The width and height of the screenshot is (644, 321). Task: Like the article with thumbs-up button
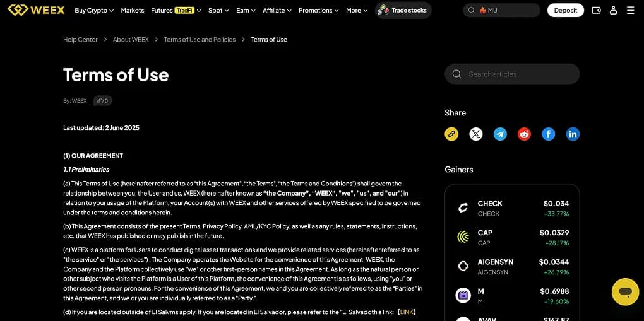pyautogui.click(x=103, y=100)
